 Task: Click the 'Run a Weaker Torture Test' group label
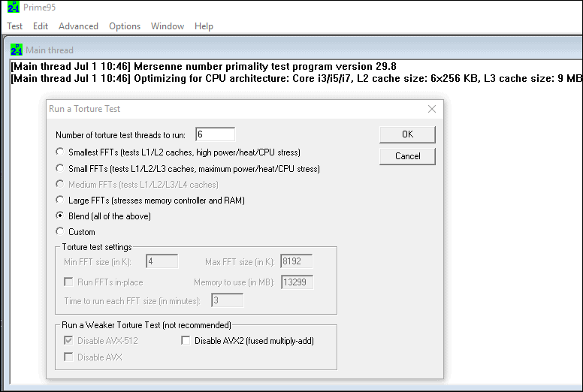[146, 325]
